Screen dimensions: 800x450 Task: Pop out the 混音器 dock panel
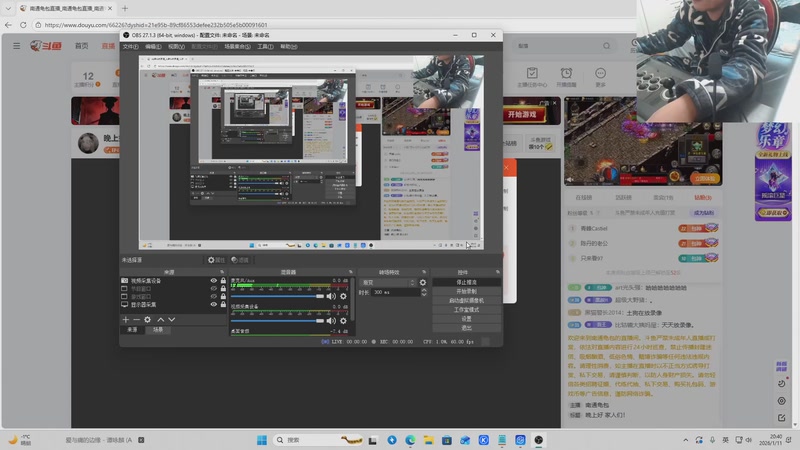pos(351,272)
